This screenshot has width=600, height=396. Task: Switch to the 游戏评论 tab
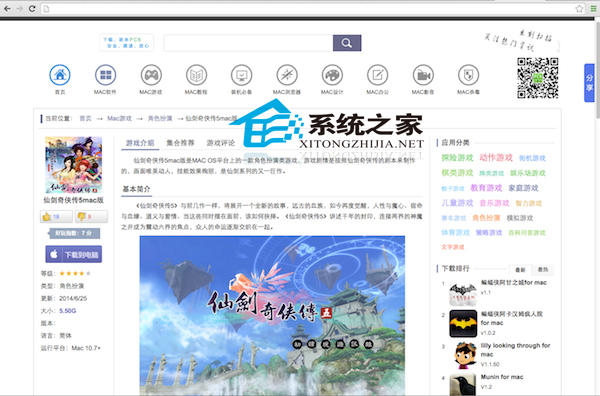pyautogui.click(x=221, y=143)
